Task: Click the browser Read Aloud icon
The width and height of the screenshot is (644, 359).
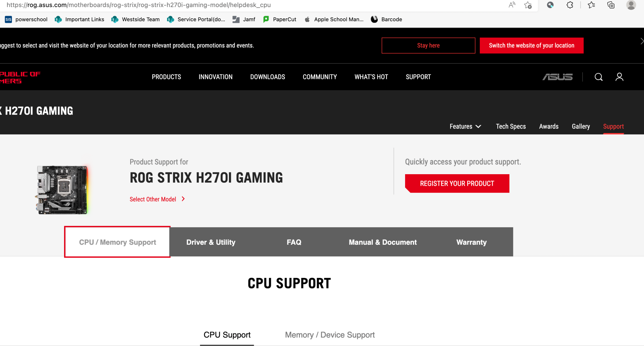Action: pyautogui.click(x=512, y=5)
